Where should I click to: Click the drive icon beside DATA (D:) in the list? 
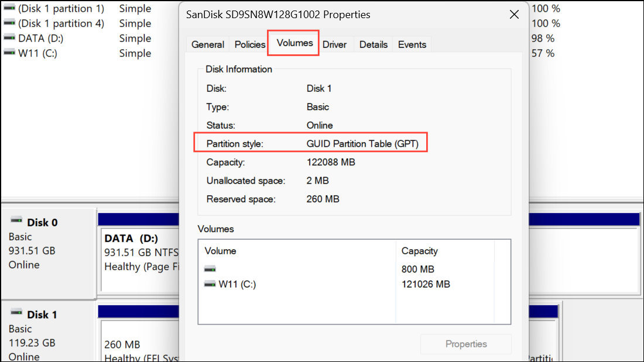pyautogui.click(x=9, y=37)
